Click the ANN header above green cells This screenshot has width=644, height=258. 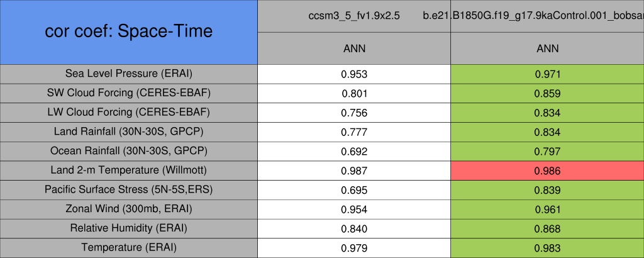pos(547,48)
